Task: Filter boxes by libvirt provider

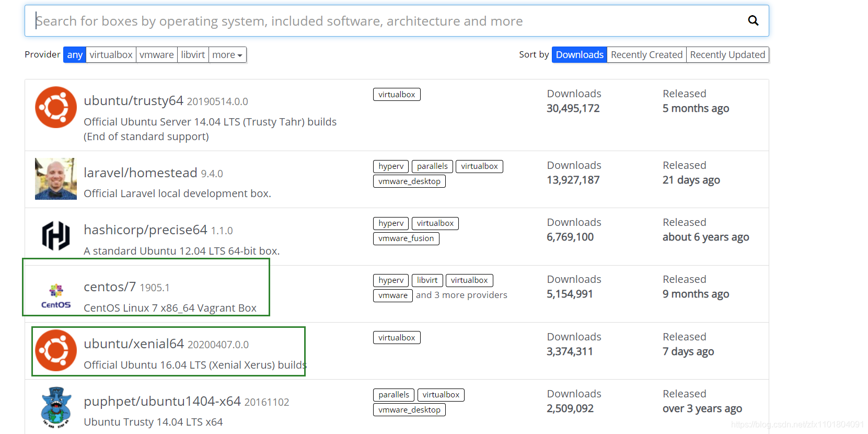Action: click(x=193, y=55)
